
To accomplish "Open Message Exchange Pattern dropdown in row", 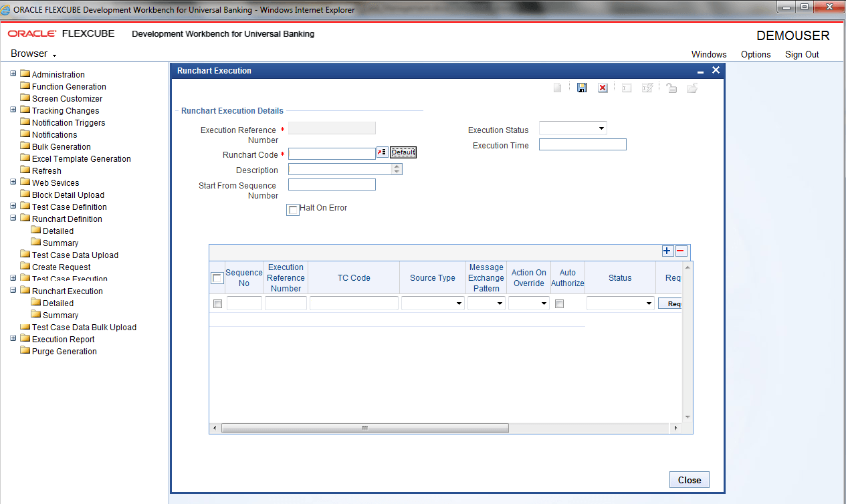I will [x=500, y=303].
